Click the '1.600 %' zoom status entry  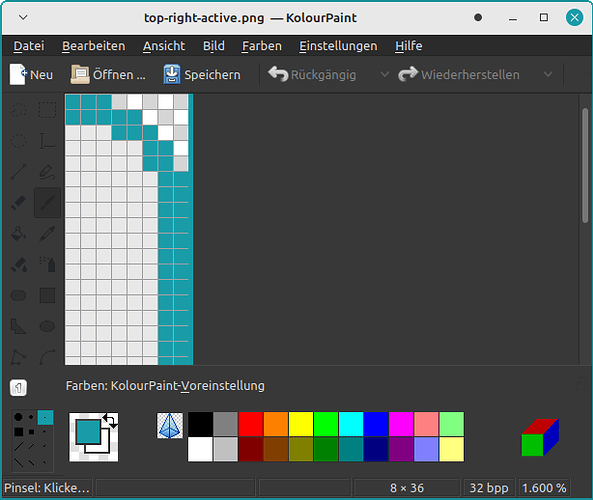[x=544, y=488]
